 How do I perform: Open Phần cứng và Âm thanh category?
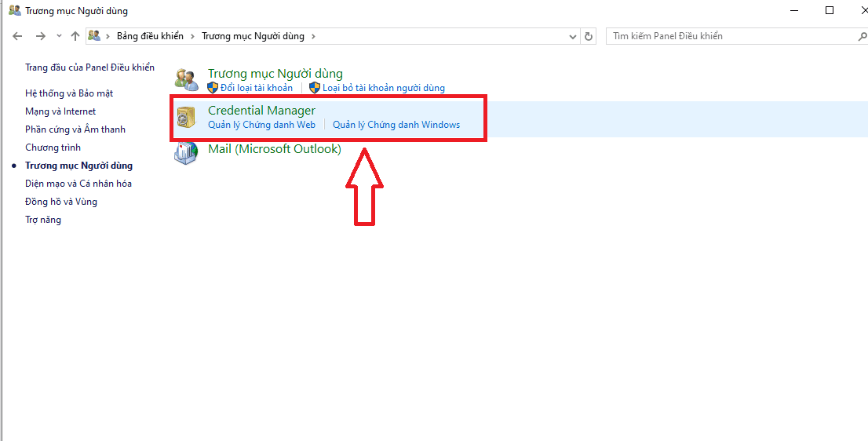click(75, 129)
